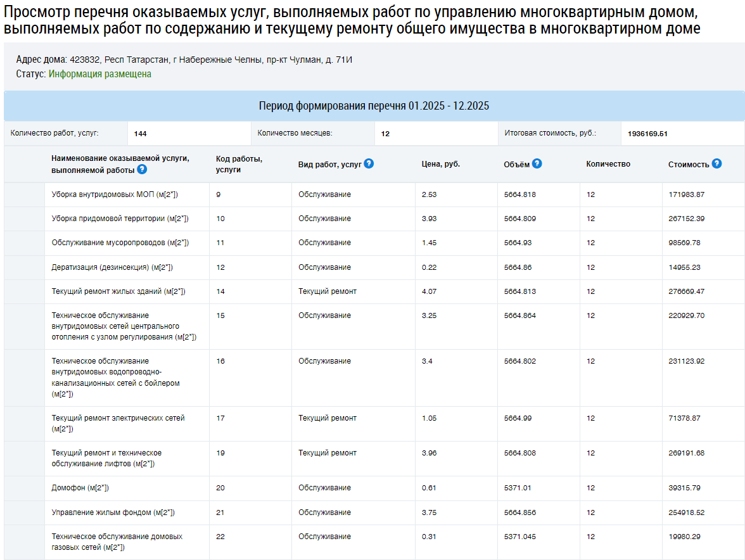
Task: Click volume value 5664.856
Action: coord(519,512)
